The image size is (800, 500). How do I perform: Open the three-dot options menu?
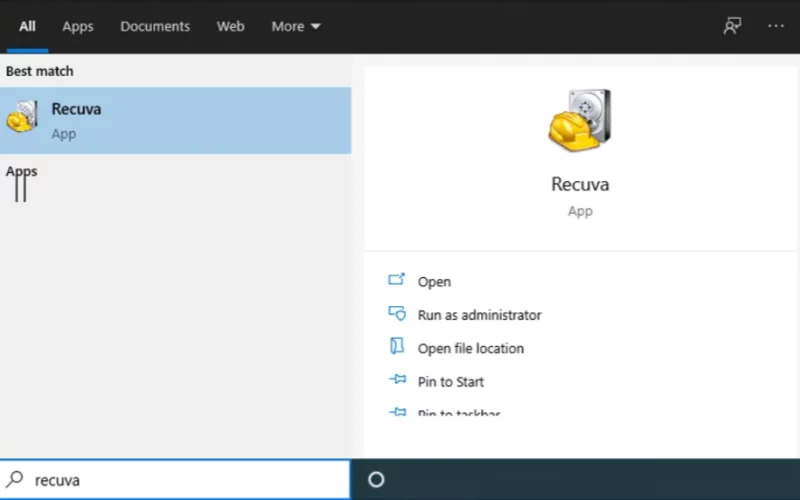[x=776, y=26]
